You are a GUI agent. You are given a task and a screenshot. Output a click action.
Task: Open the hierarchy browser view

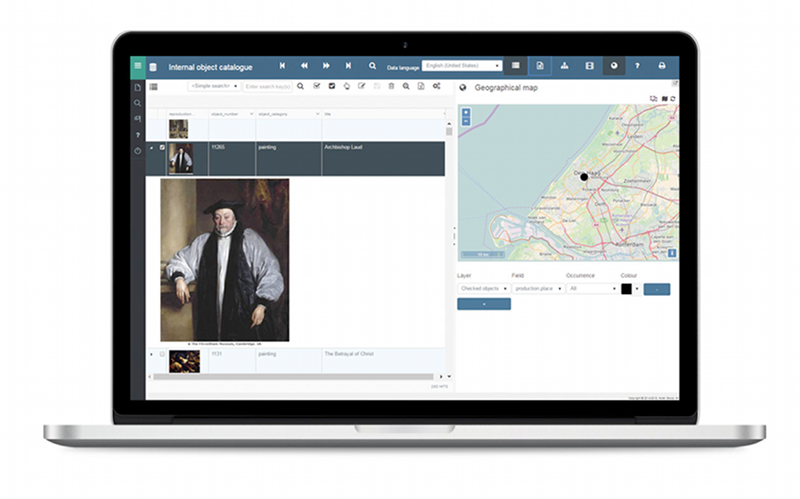(564, 66)
